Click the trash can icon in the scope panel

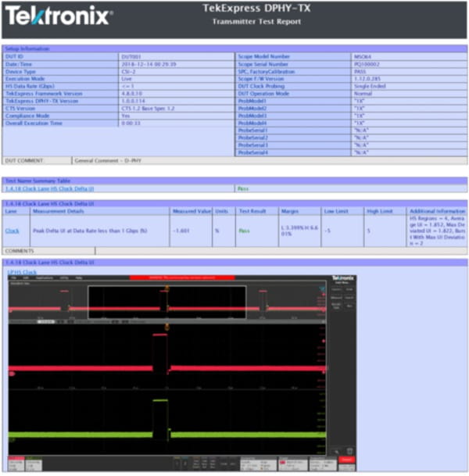(349, 451)
